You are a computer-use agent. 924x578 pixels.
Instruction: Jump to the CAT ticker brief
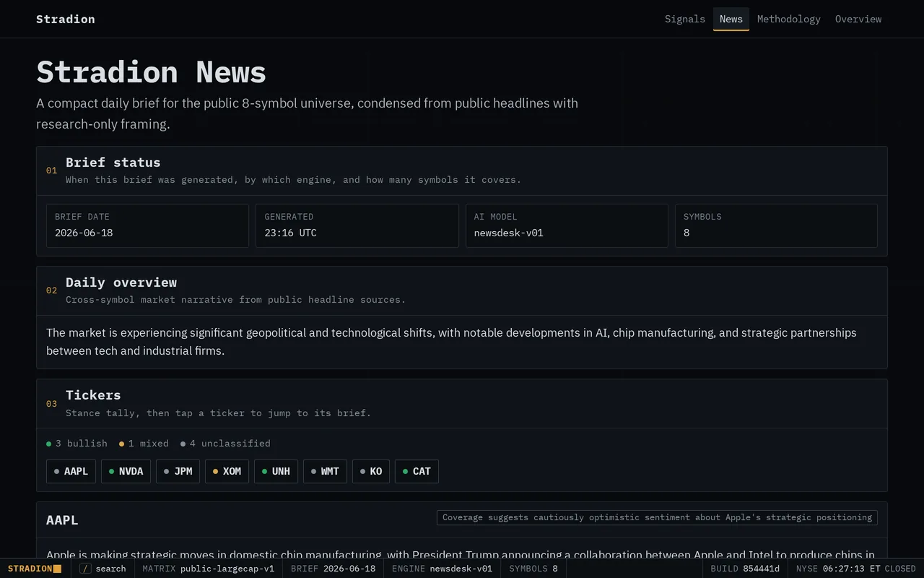417,471
